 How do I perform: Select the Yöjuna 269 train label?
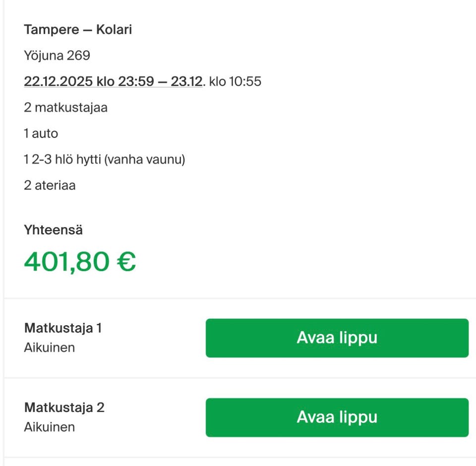coord(57,56)
